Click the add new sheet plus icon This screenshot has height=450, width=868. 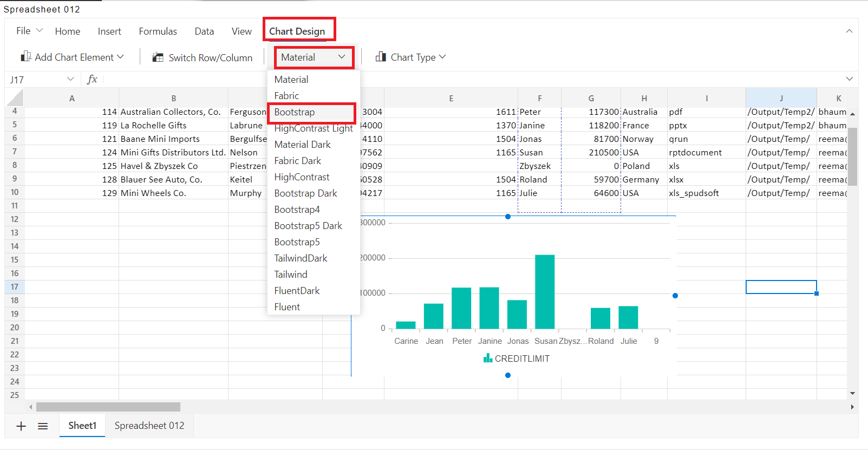(x=21, y=426)
